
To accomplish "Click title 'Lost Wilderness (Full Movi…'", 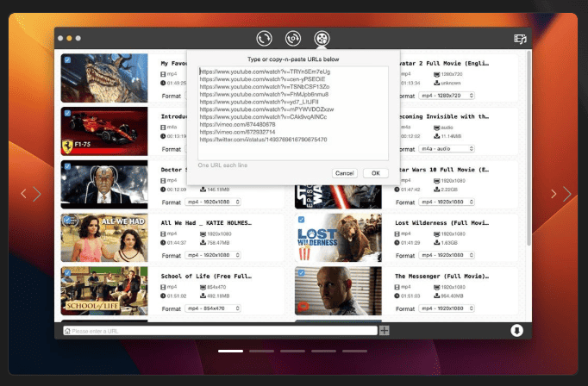I will [441, 223].
